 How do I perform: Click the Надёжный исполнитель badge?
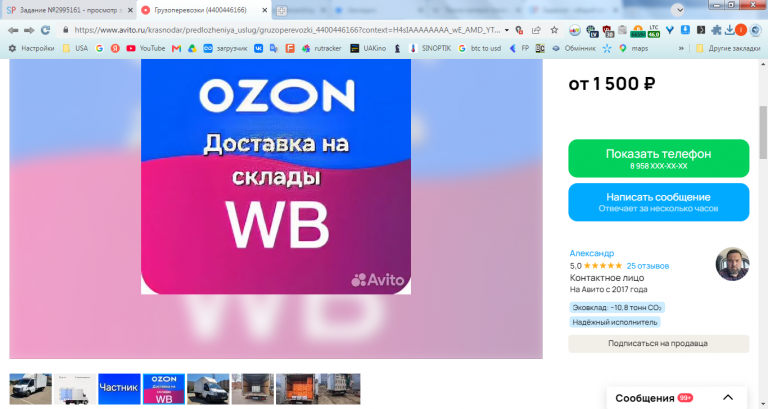point(615,322)
